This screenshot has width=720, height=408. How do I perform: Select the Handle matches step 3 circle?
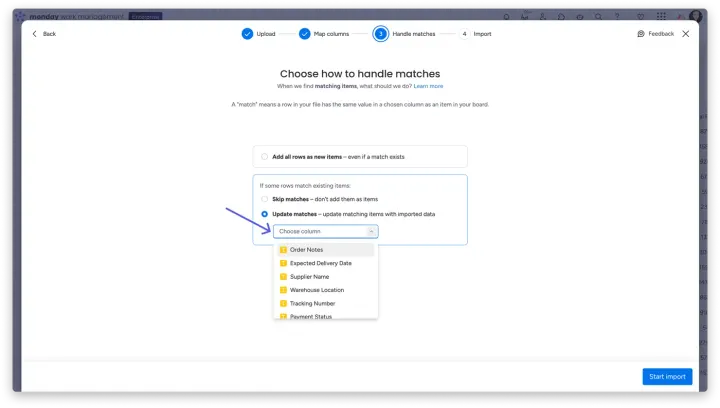click(x=380, y=34)
